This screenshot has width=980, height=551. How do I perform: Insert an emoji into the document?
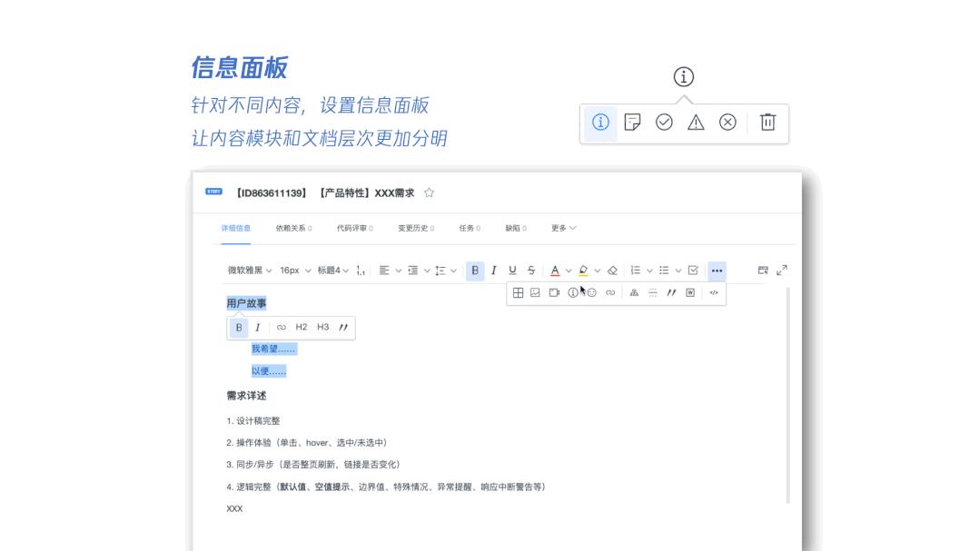click(x=591, y=293)
